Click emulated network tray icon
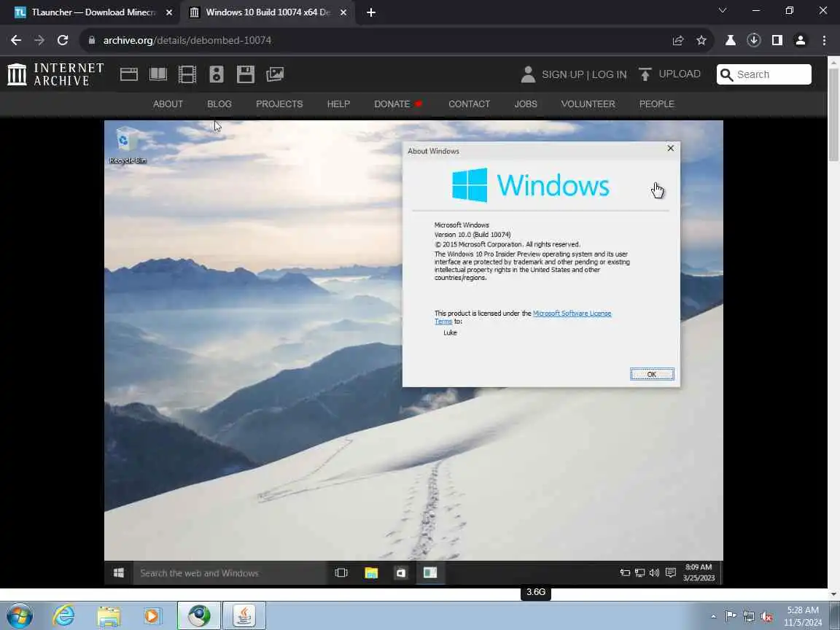The width and height of the screenshot is (840, 630). tap(639, 572)
